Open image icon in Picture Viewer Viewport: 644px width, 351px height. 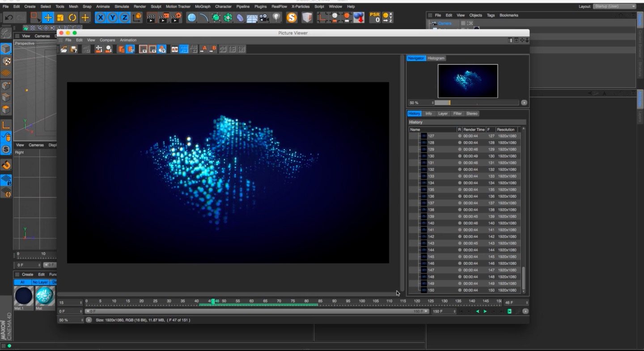click(x=64, y=49)
